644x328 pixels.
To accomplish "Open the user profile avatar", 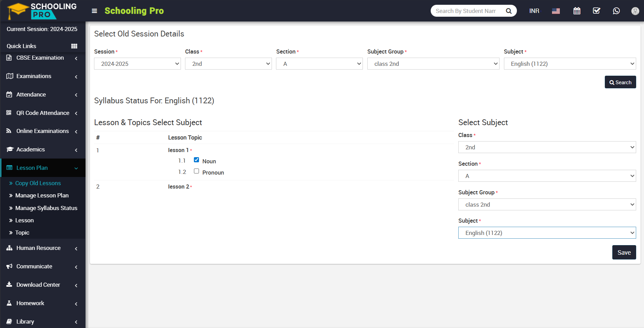I will tap(635, 11).
